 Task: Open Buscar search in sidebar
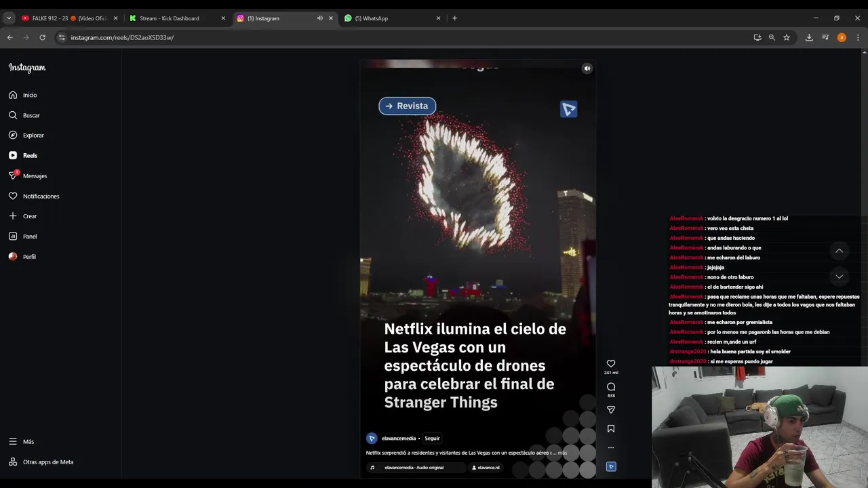point(24,115)
